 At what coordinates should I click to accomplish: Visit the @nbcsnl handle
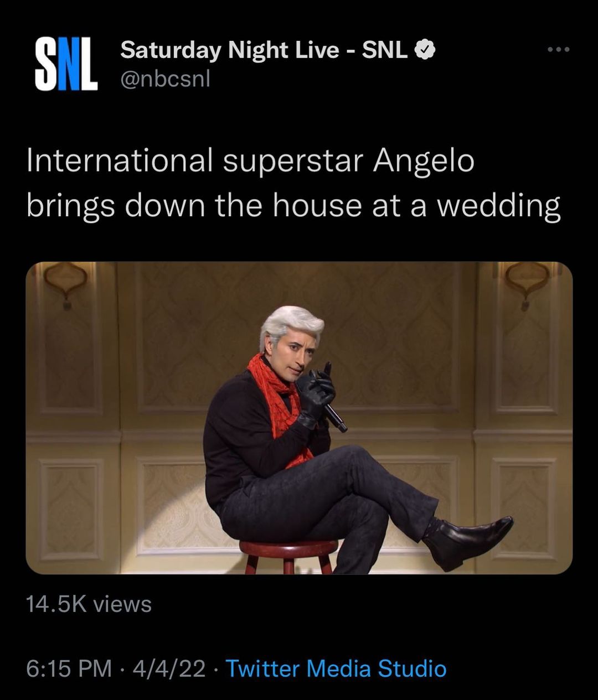point(165,80)
